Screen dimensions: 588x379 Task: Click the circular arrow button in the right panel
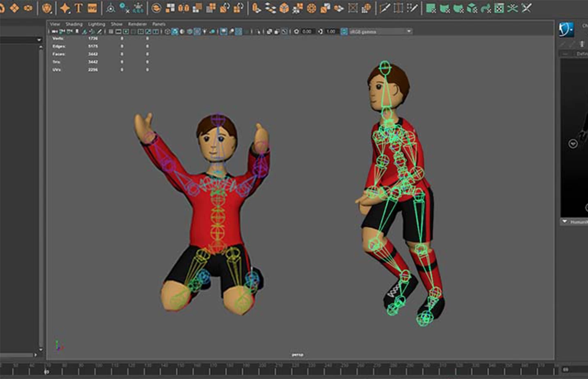pyautogui.click(x=573, y=144)
